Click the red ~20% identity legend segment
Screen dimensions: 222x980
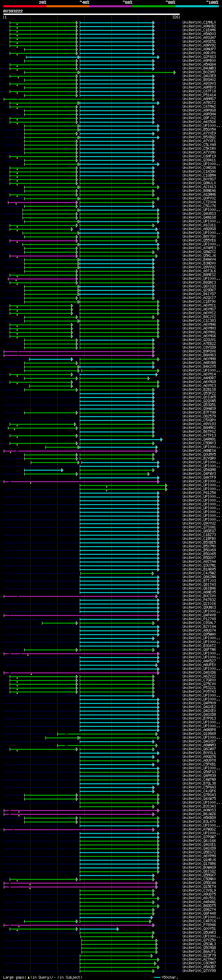point(25,6)
